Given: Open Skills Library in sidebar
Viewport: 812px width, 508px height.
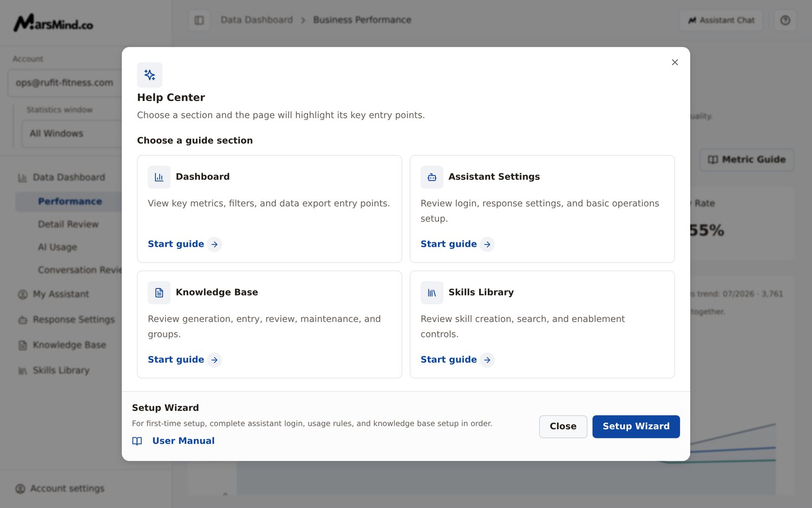Looking at the screenshot, I should tap(61, 370).
